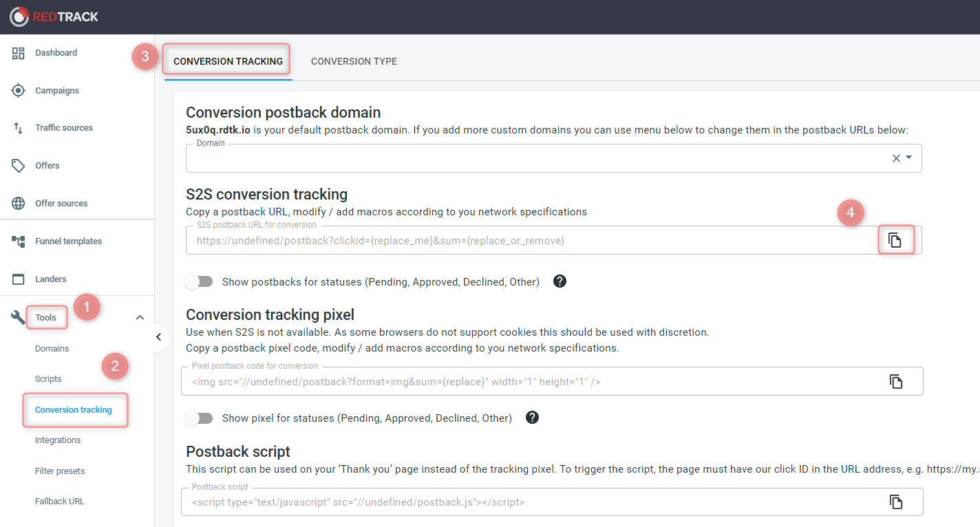Select Conversion tracking submenu item

(x=74, y=410)
